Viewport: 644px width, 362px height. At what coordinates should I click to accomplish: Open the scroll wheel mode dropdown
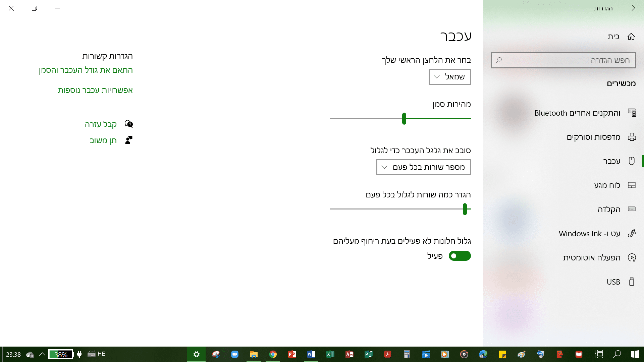click(423, 167)
